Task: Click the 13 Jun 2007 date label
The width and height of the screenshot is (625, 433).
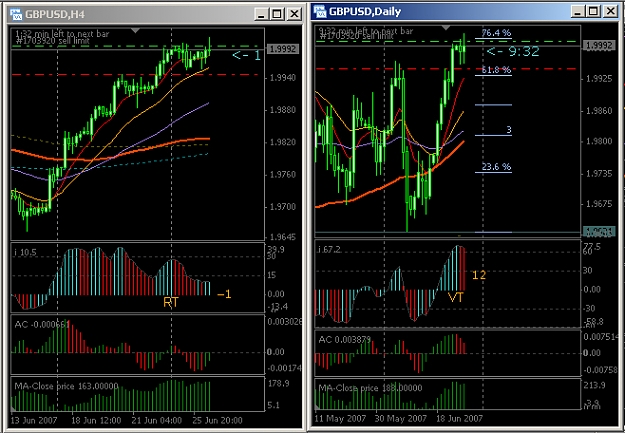Action: click(34, 421)
